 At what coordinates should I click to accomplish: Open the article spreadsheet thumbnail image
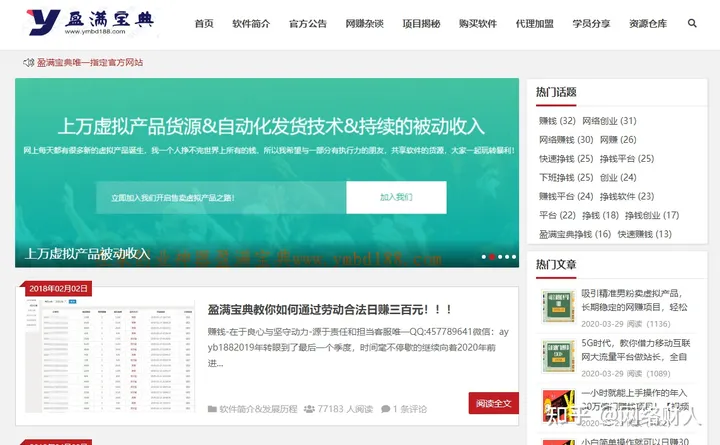(x=110, y=356)
